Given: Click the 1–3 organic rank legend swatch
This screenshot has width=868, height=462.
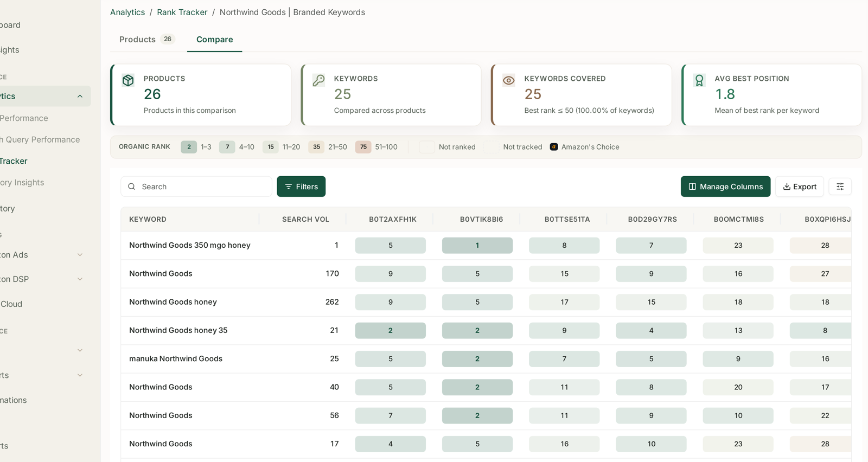Looking at the screenshot, I should 189,147.
